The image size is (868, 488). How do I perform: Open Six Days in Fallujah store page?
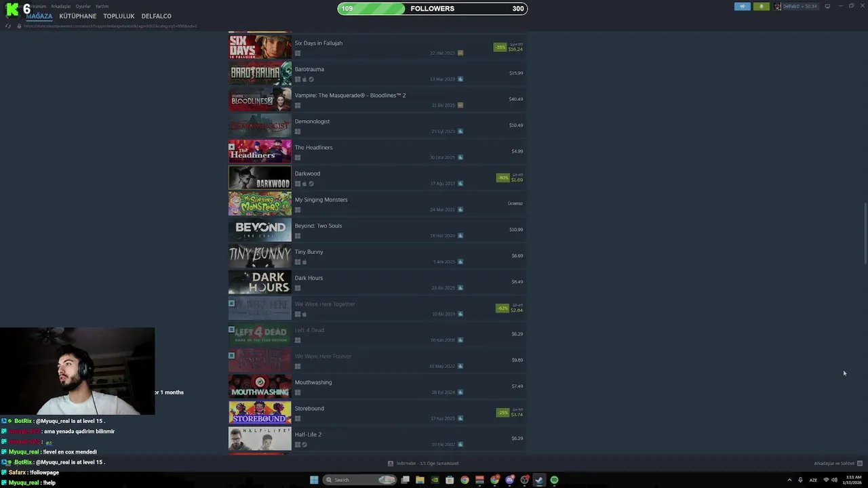point(376,47)
